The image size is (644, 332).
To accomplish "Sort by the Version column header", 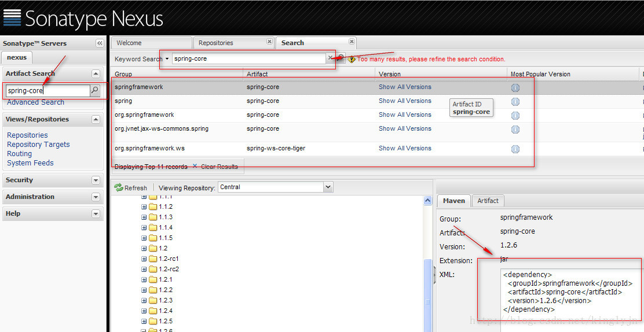I will (x=441, y=74).
